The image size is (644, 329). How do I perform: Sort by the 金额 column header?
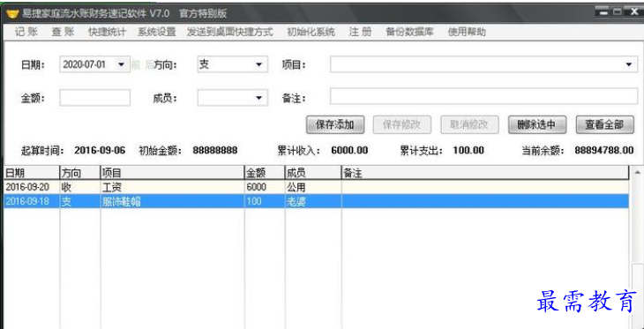point(265,173)
